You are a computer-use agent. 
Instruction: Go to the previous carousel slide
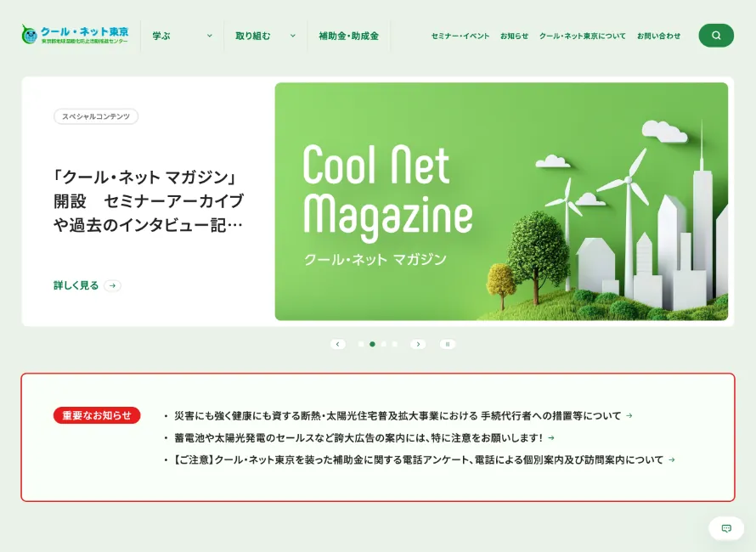coord(338,344)
